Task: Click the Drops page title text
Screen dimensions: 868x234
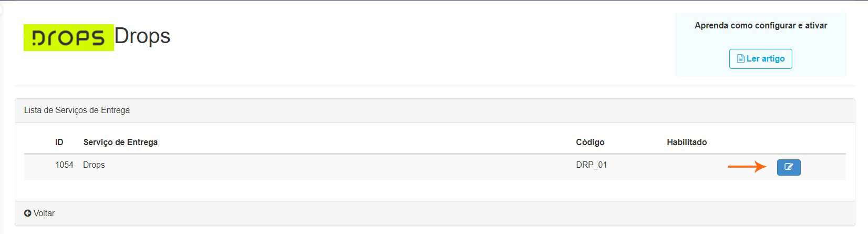Action: point(142,36)
